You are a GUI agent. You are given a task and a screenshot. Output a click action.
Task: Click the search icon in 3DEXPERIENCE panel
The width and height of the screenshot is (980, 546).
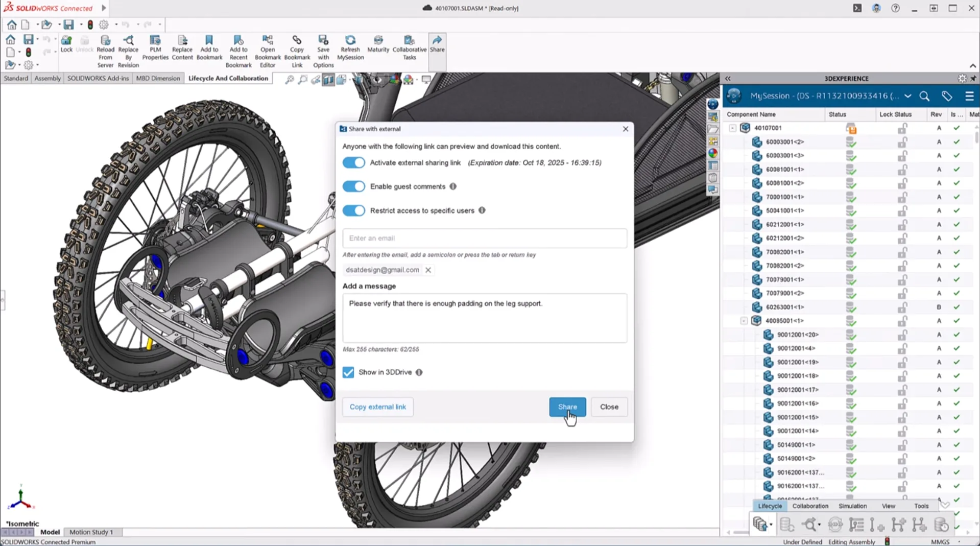pyautogui.click(x=924, y=96)
